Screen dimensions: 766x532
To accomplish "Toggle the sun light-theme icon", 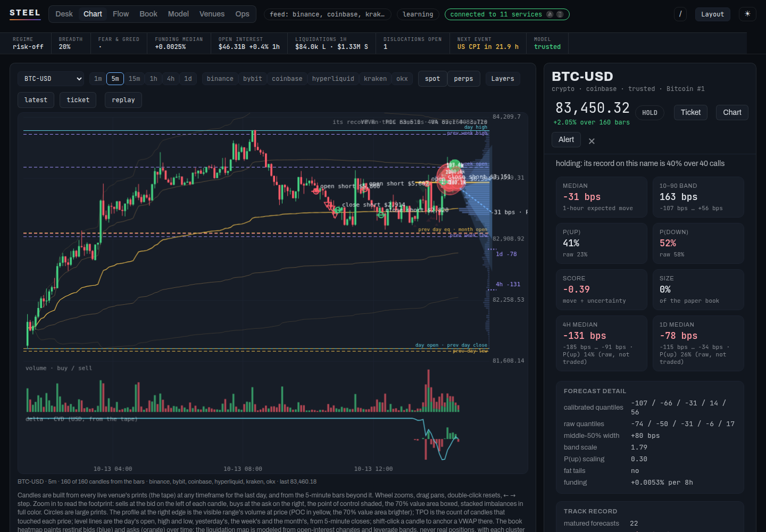I will 747,14.
